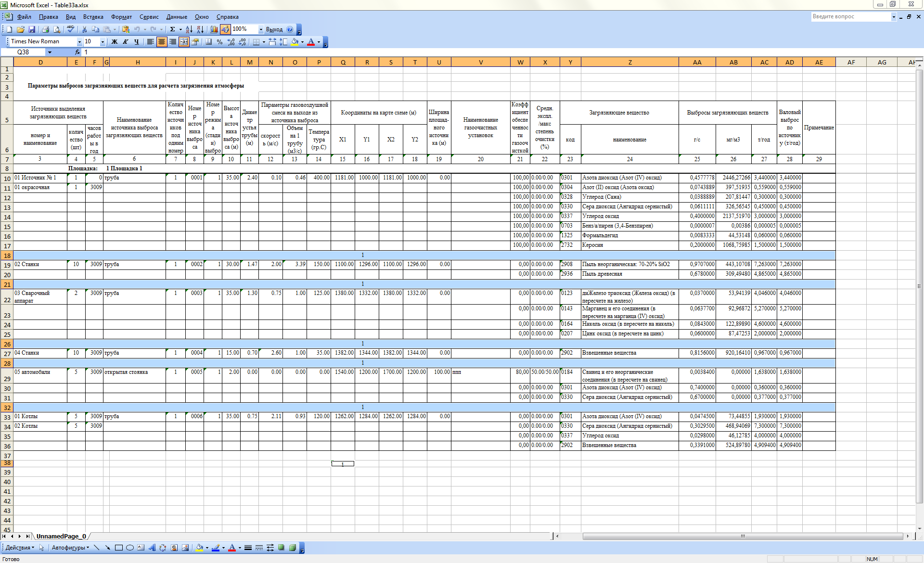Open Print Preview from the toolbar
Screen dimensions: 924x563
(57, 29)
